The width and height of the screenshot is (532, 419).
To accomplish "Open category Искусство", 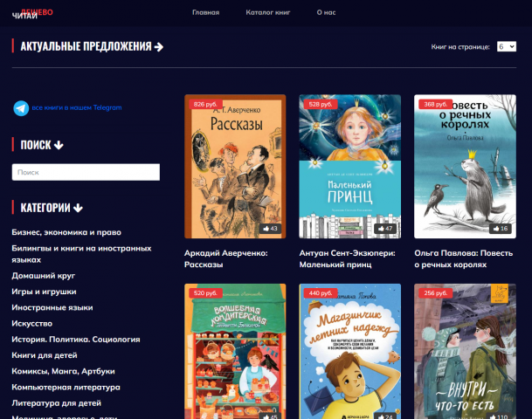I will click(x=32, y=323).
